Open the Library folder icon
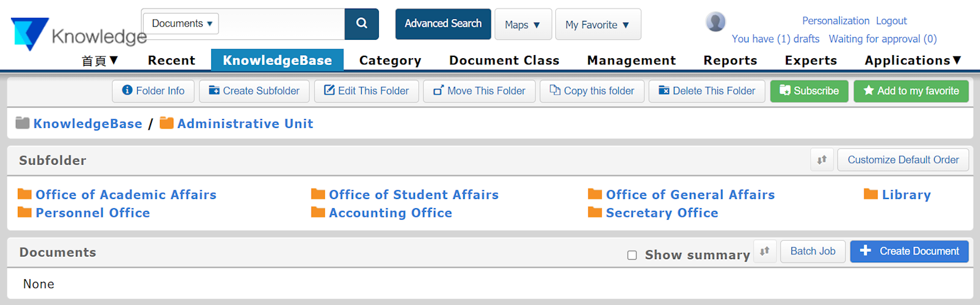The height and width of the screenshot is (305, 980). click(x=870, y=194)
